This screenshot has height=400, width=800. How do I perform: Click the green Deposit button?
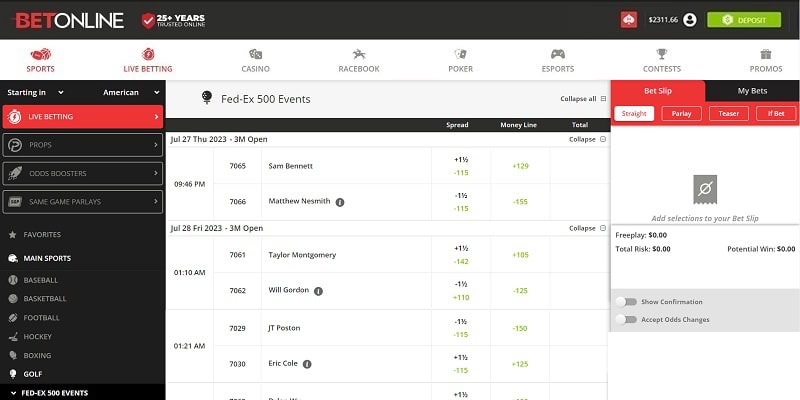744,20
